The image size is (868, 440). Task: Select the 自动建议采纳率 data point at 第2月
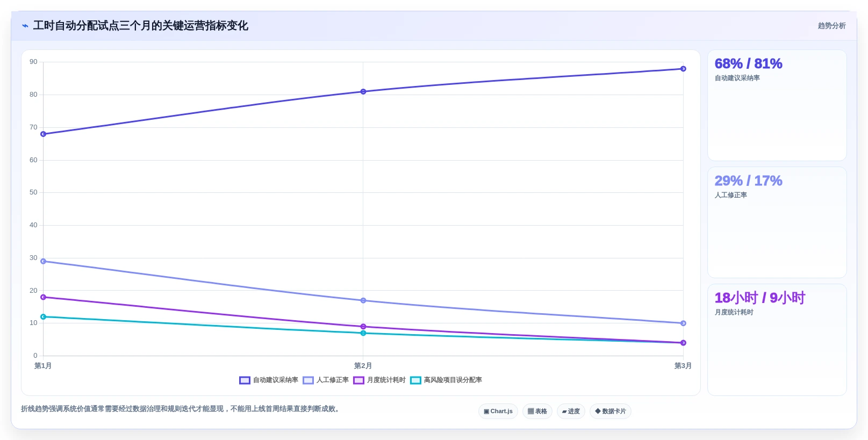pos(363,92)
